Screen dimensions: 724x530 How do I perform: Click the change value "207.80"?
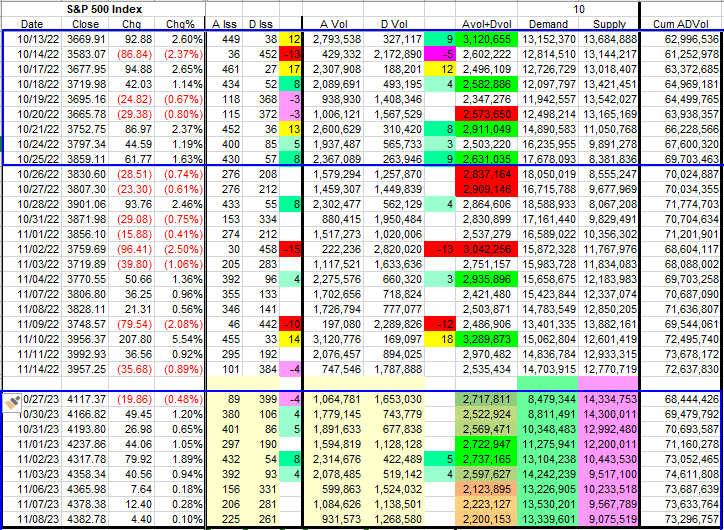click(x=132, y=339)
